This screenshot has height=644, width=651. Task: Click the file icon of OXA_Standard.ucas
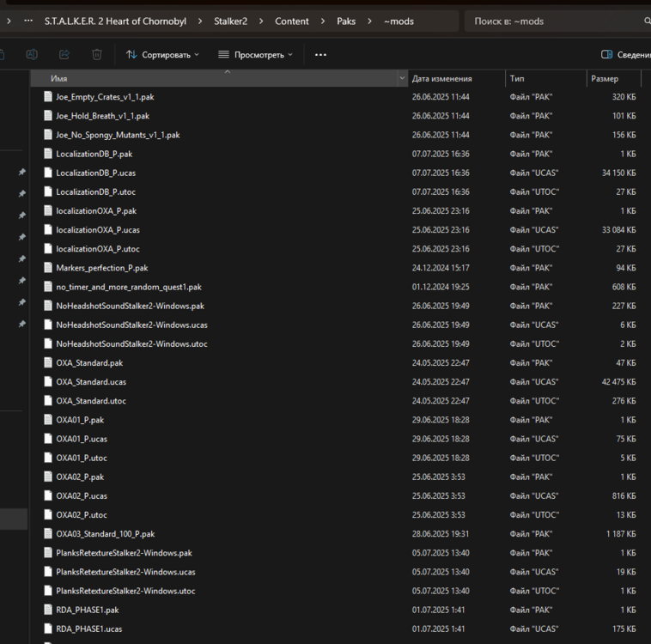pyautogui.click(x=48, y=382)
